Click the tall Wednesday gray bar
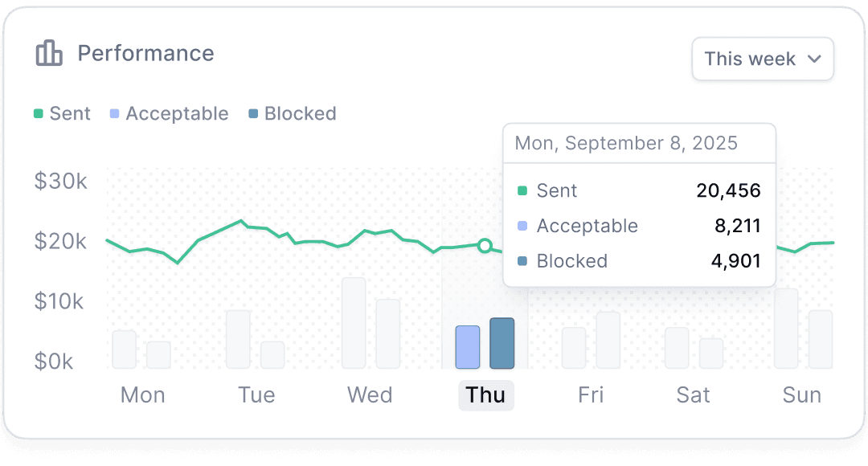Screen dimensions: 868x466 click(x=354, y=323)
